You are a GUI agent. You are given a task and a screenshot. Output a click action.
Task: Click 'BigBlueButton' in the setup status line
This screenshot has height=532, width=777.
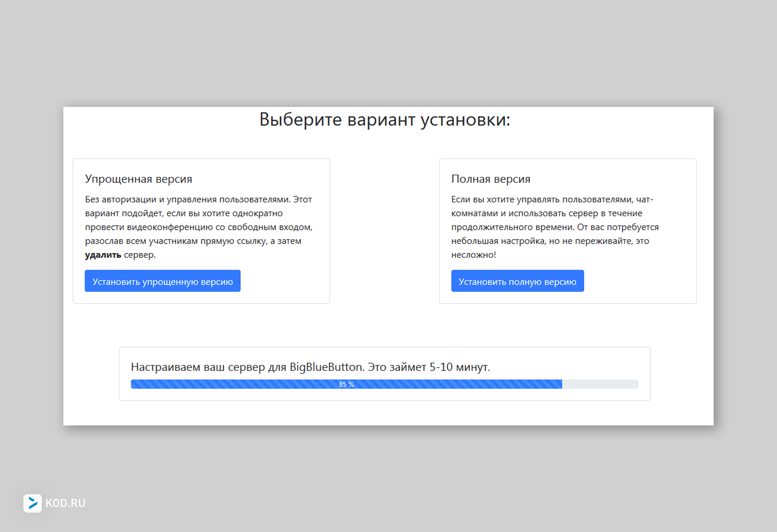click(x=327, y=367)
